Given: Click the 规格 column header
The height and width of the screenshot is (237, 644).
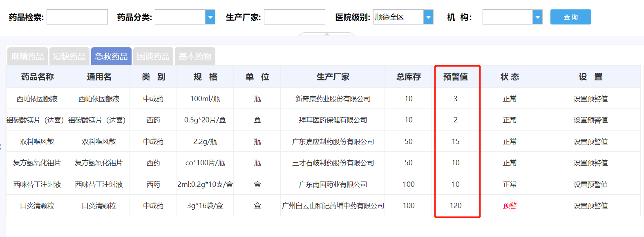Looking at the screenshot, I should 205,77.
